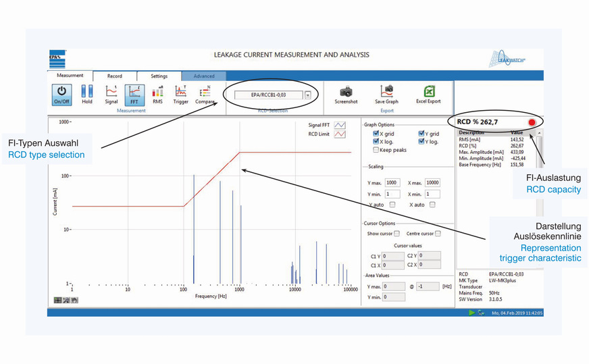Open the Settings tab
Image resolution: width=589 pixels, height=364 pixels.
159,76
